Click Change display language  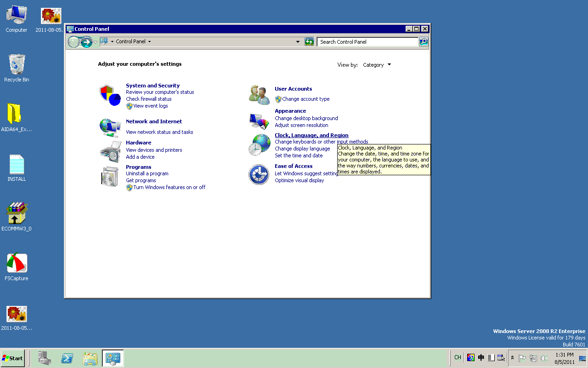(x=302, y=149)
